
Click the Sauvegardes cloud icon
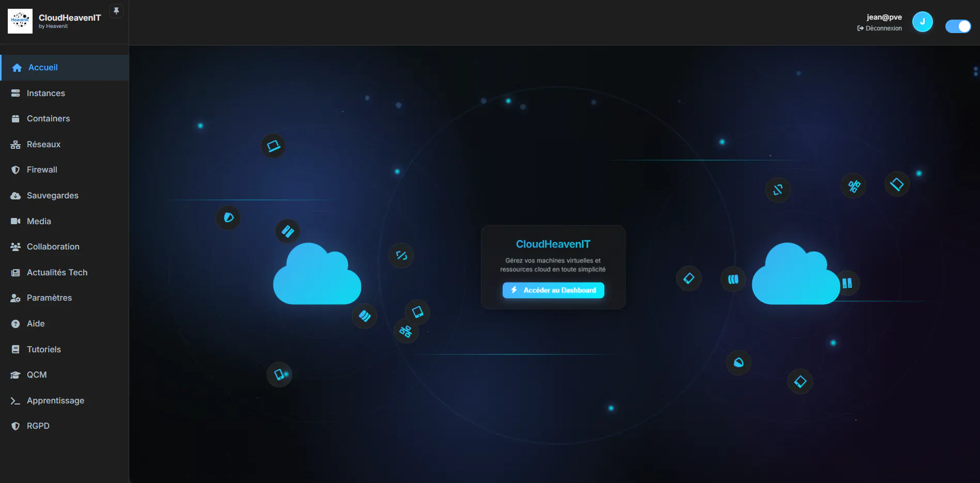(x=15, y=196)
